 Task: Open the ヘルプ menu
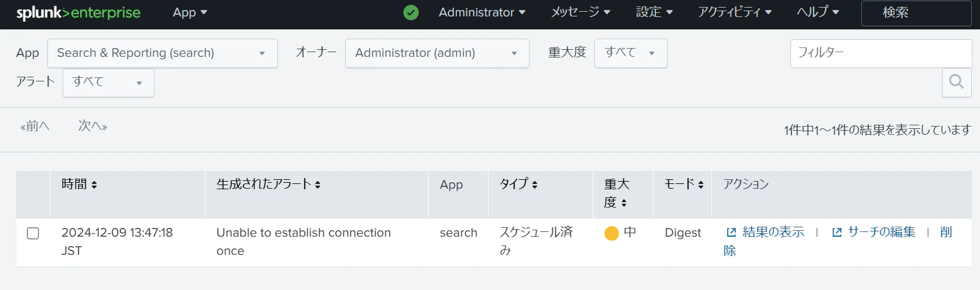818,12
